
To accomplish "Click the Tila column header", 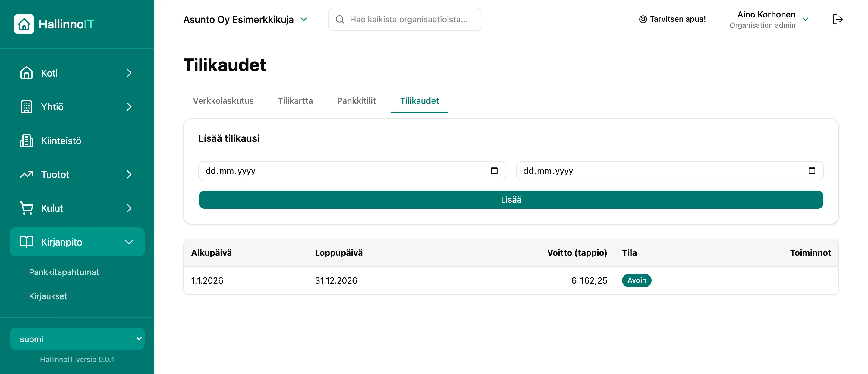I will point(629,253).
